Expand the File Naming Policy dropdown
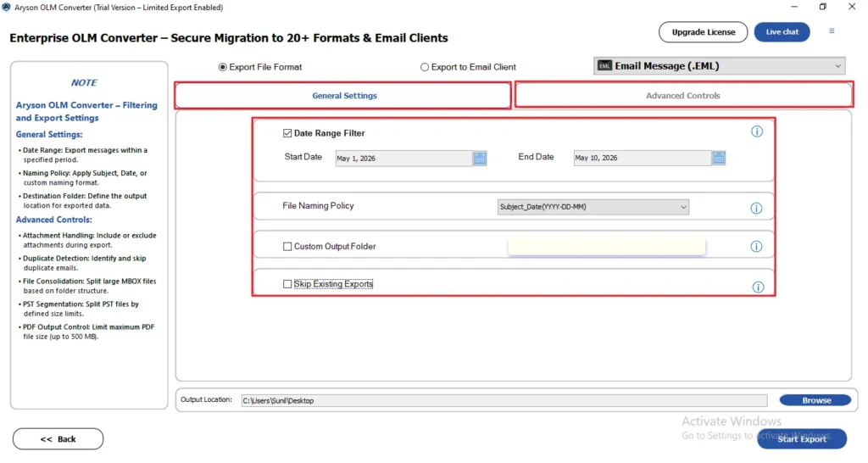This screenshot has height=463, width=868. coord(593,207)
